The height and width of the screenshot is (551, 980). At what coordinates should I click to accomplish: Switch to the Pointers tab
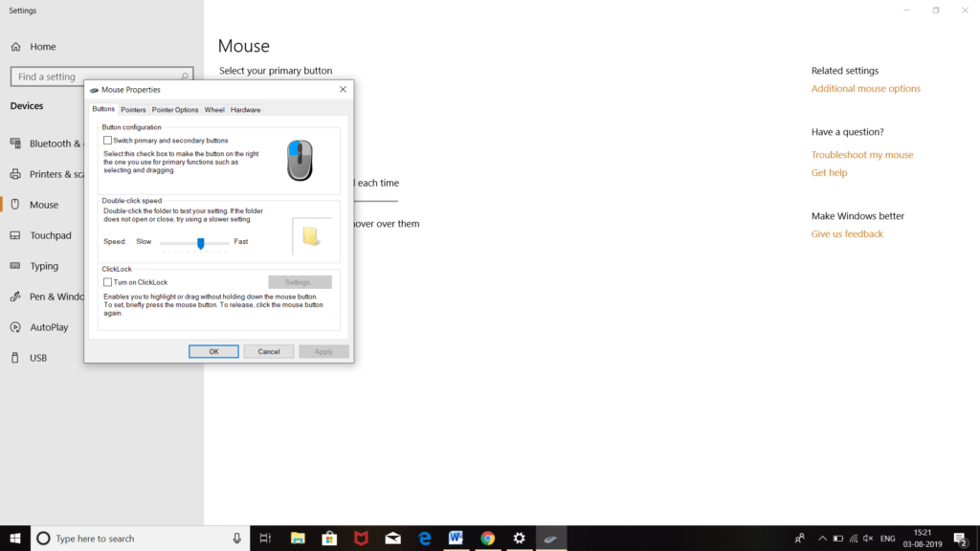click(x=133, y=109)
